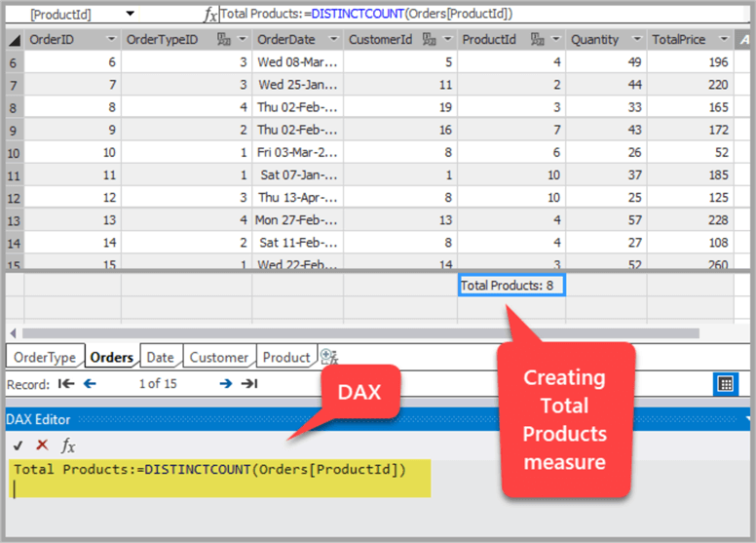Select row header 7
The height and width of the screenshot is (543, 756).
15,85
